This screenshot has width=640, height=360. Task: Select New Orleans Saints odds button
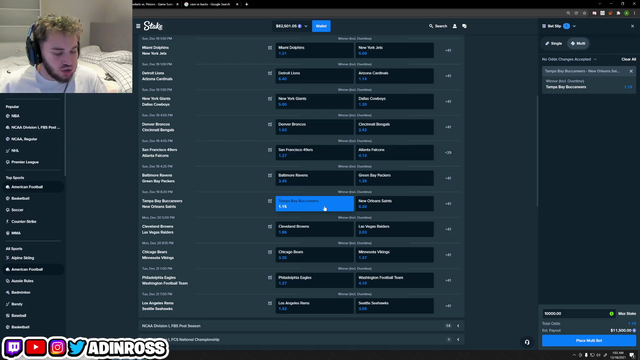pos(395,204)
